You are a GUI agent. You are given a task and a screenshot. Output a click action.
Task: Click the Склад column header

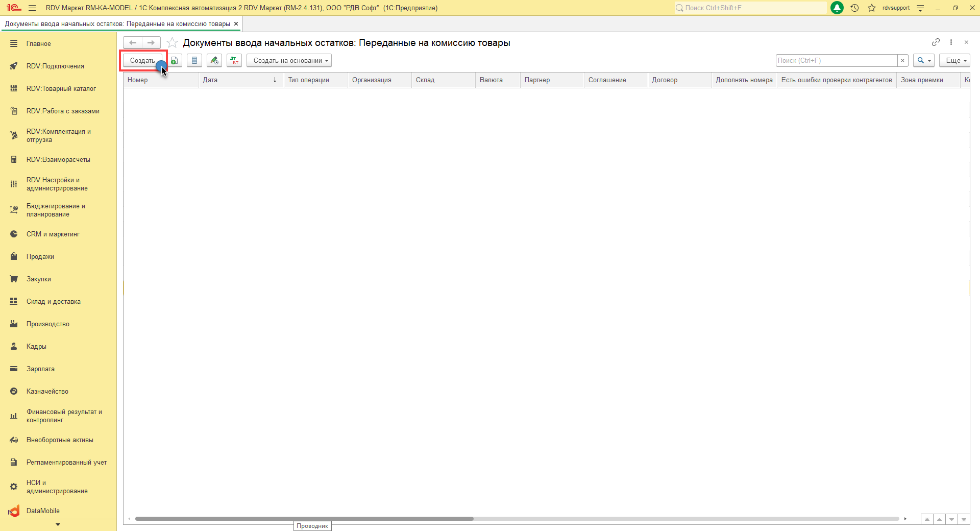click(444, 80)
